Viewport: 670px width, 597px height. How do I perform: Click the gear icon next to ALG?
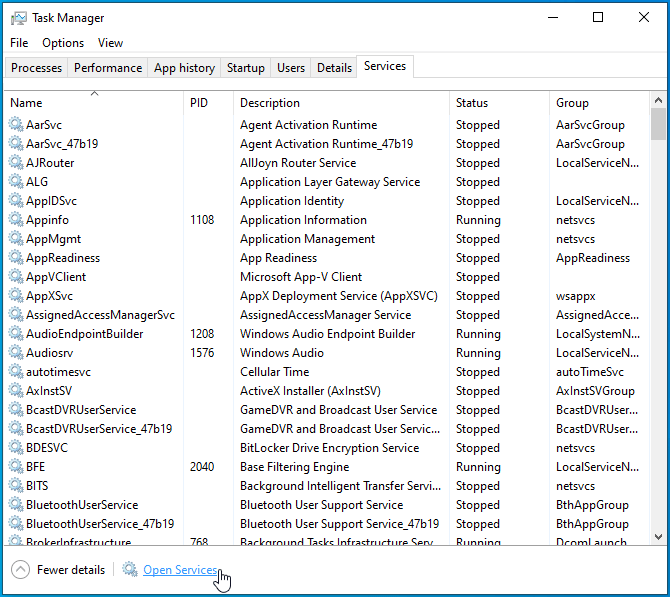click(x=16, y=181)
